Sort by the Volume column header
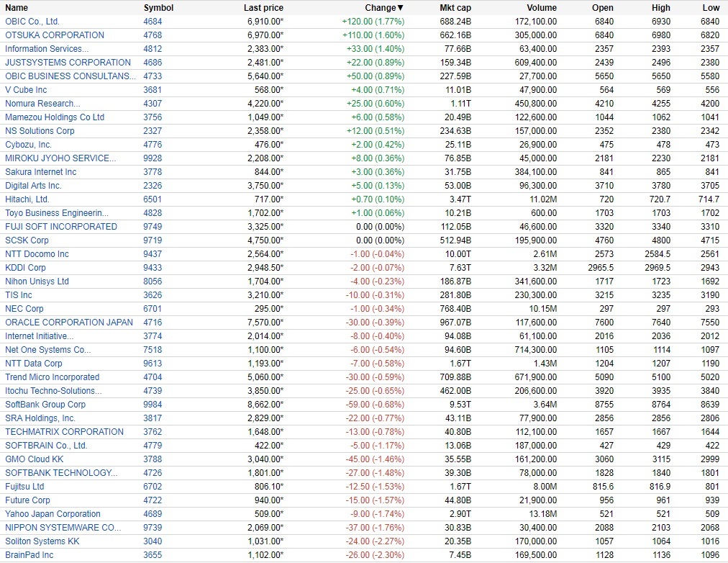This screenshot has width=728, height=563. (542, 8)
